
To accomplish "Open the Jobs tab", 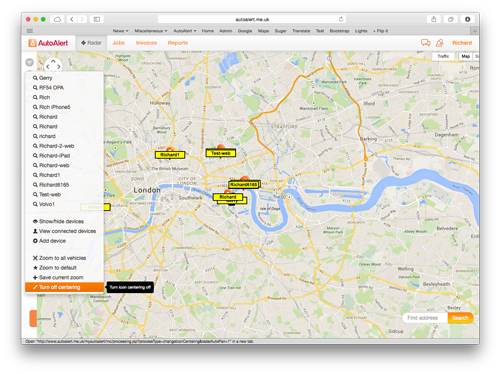I will click(118, 43).
